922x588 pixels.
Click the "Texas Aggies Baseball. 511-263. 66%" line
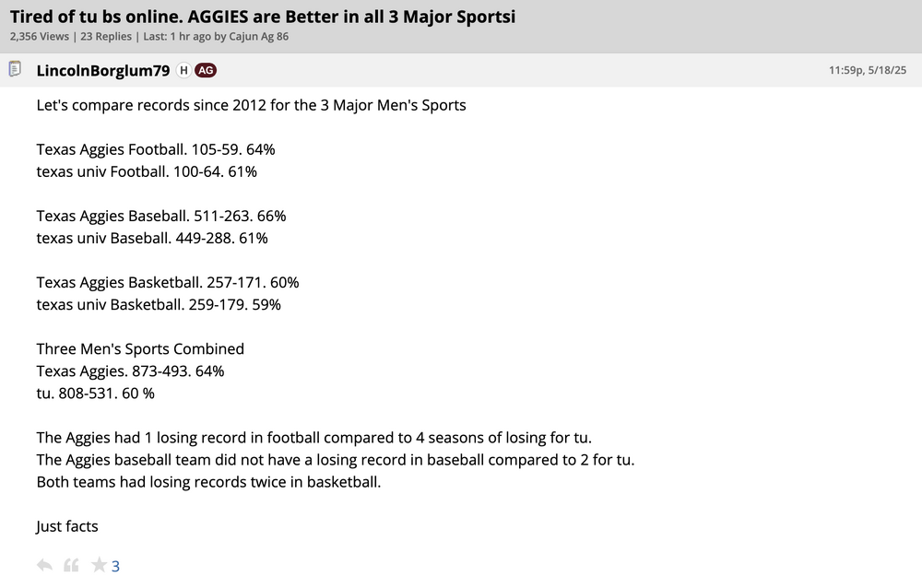tap(161, 216)
